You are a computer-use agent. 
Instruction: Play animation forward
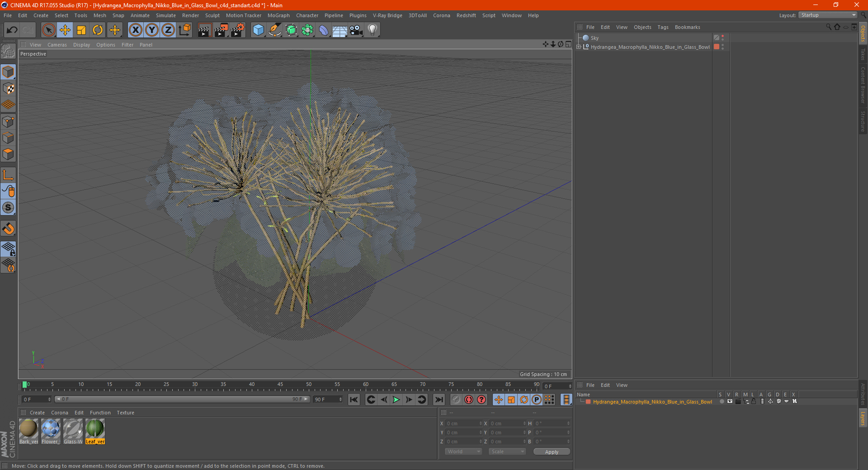pyautogui.click(x=396, y=399)
